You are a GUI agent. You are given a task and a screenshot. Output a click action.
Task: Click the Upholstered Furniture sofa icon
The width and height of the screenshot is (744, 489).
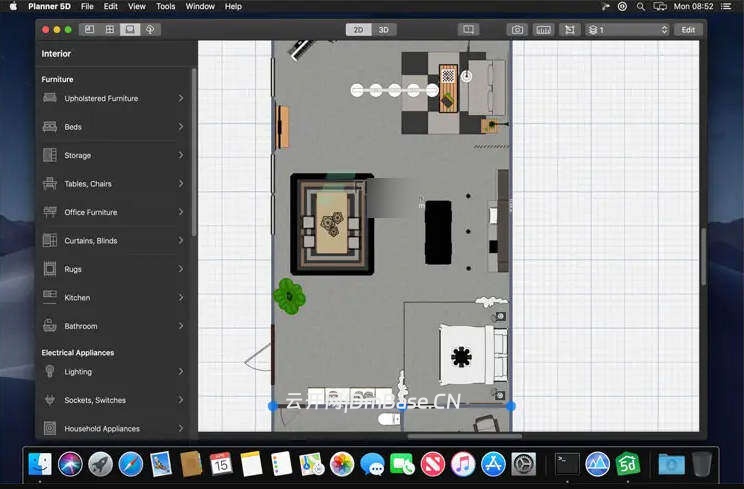click(x=50, y=98)
